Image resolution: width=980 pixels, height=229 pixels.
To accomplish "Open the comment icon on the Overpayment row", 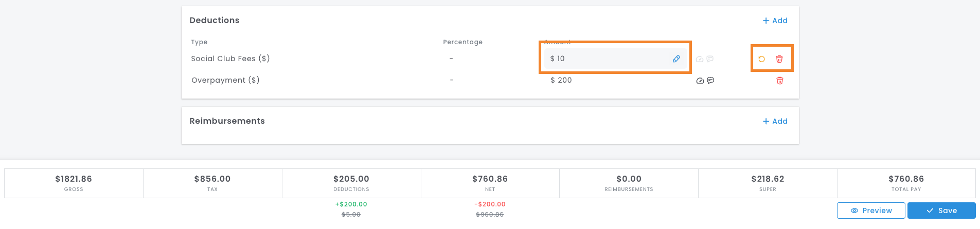I will 710,81.
